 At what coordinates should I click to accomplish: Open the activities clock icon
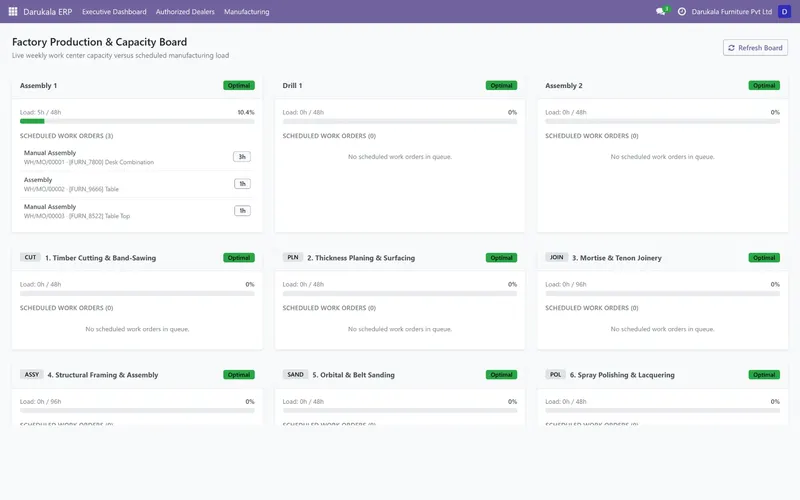pyautogui.click(x=682, y=11)
